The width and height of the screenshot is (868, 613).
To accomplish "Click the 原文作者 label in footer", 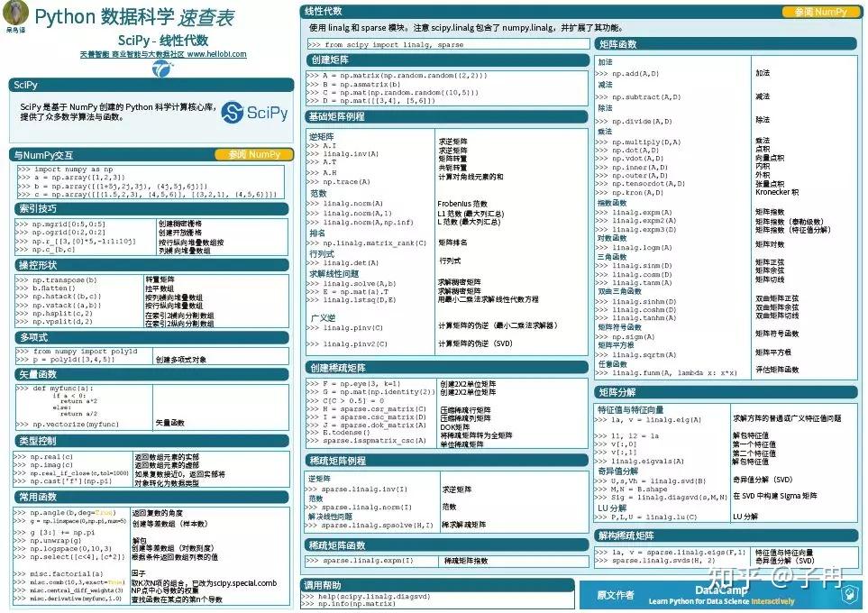I will (615, 595).
